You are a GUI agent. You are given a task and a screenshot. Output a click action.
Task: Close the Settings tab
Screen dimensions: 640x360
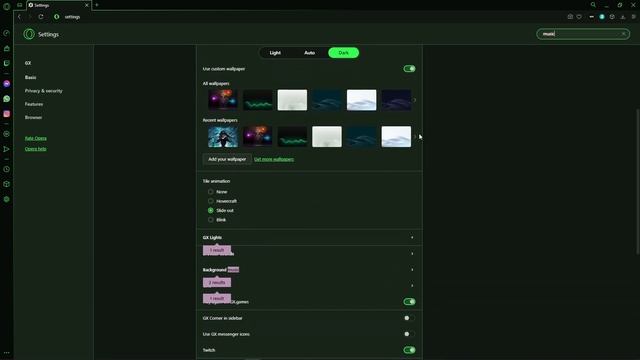coord(87,5)
